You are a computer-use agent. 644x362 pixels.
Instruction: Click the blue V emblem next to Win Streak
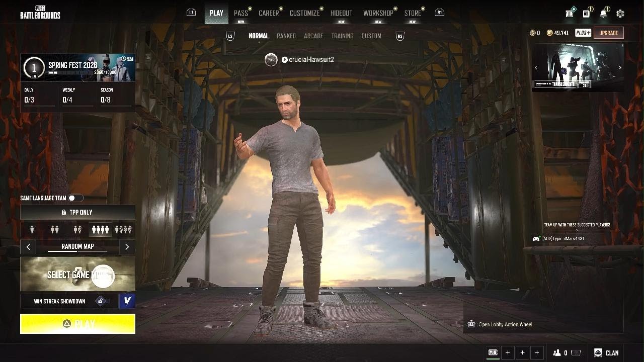pos(127,301)
